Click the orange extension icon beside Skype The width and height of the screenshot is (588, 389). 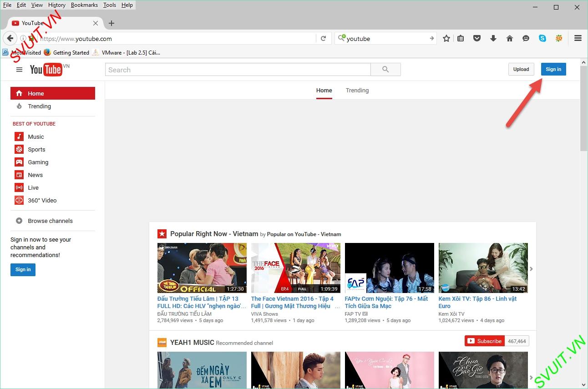[x=559, y=39]
